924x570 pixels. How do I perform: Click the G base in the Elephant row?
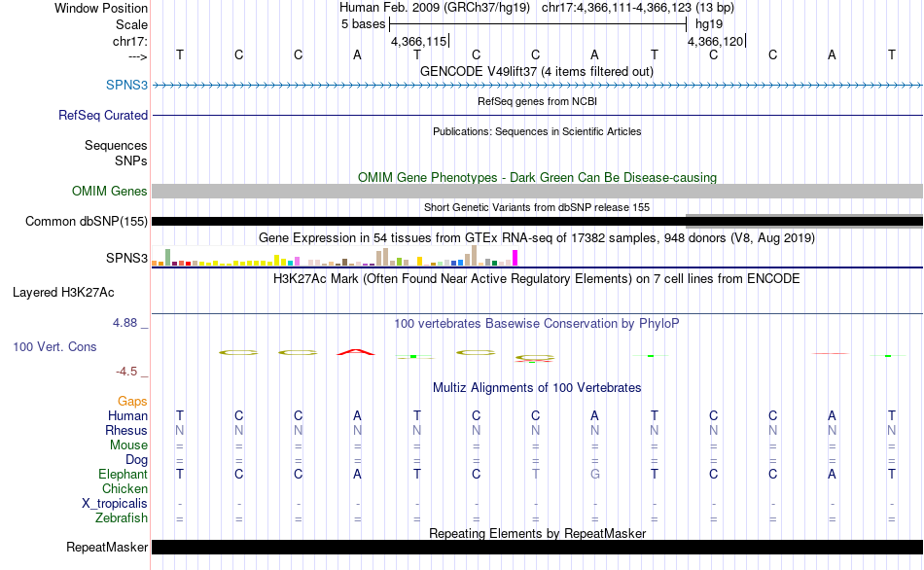pos(594,474)
